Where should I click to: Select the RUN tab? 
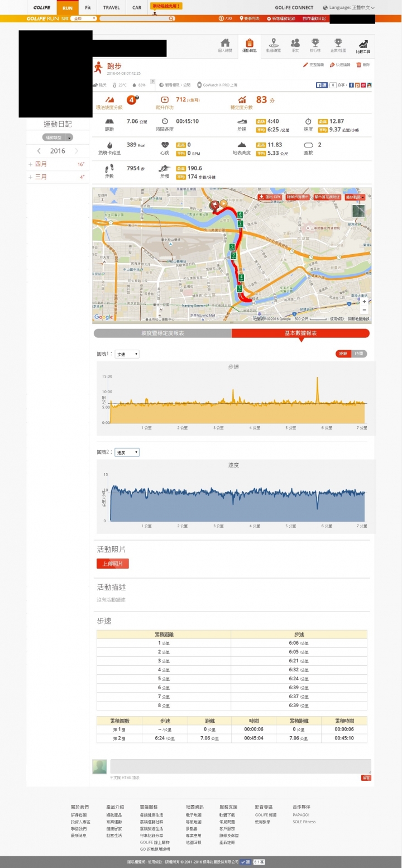[68, 8]
